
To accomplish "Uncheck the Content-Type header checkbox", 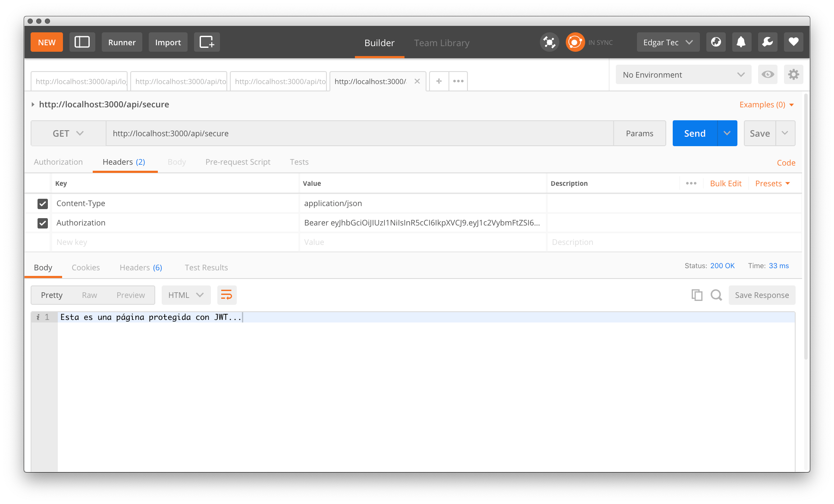I will [x=43, y=203].
